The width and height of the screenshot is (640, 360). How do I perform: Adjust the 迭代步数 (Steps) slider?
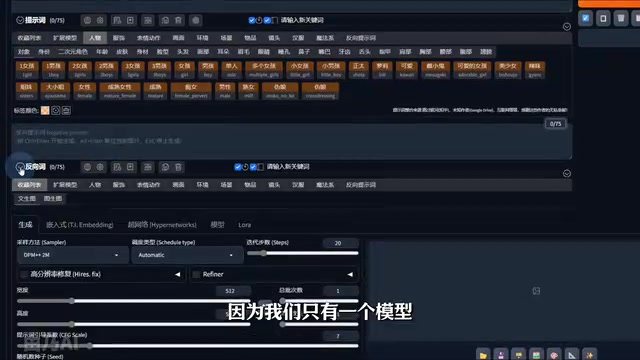point(302,253)
